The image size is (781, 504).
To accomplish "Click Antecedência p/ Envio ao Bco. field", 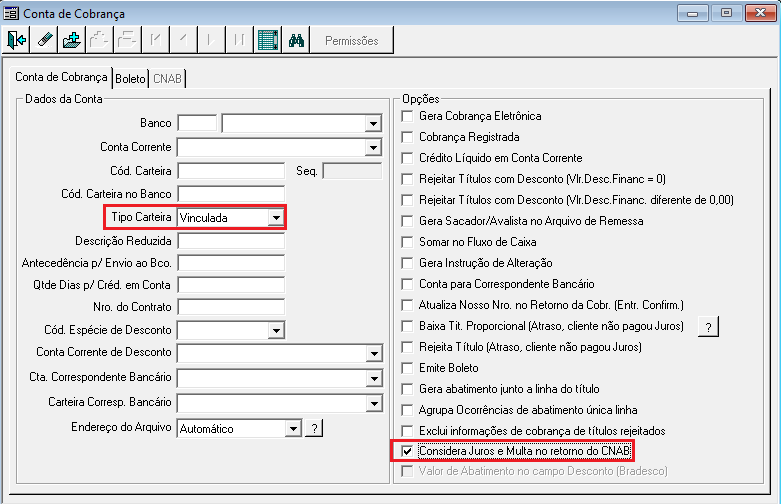I will pyautogui.click(x=231, y=263).
